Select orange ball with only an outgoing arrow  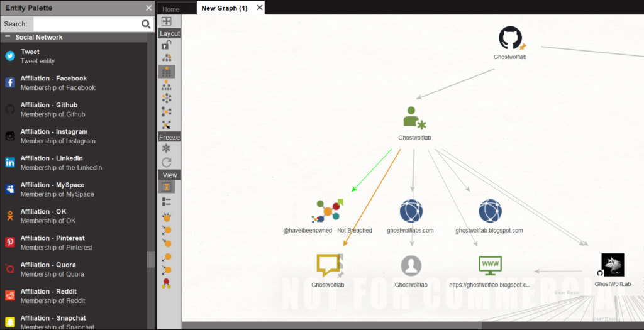166,257
